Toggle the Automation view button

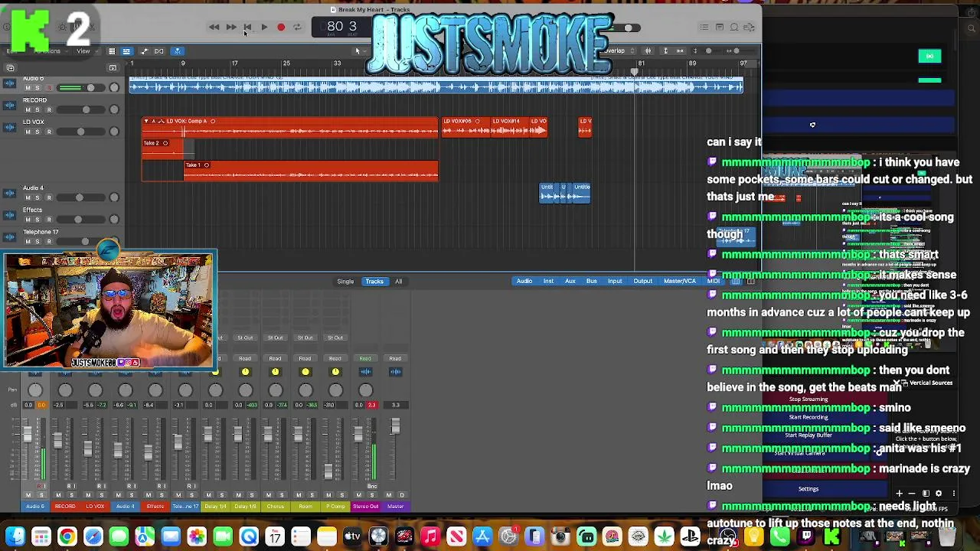click(x=144, y=51)
